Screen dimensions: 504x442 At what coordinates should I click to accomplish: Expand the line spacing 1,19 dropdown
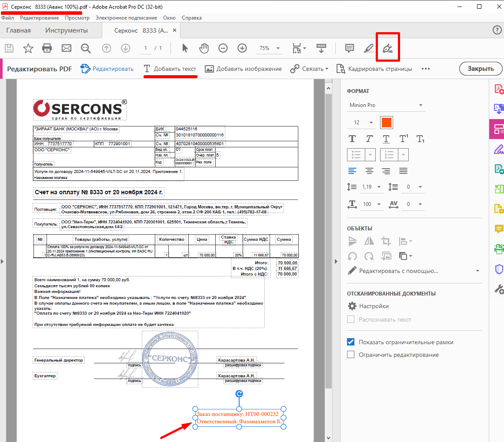372,187
